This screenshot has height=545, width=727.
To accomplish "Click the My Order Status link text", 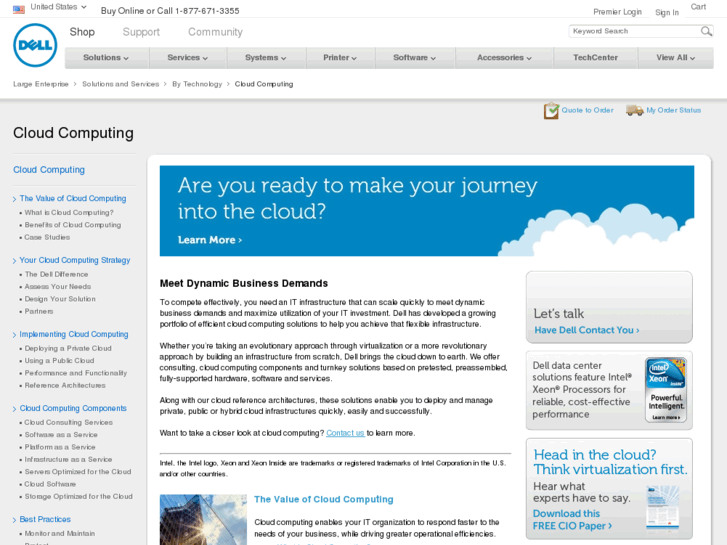I will point(674,110).
